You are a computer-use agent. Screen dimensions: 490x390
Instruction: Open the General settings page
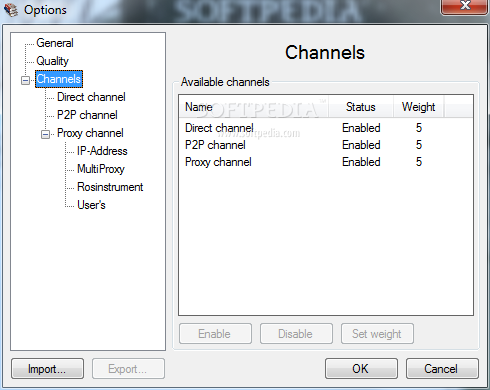pyautogui.click(x=55, y=43)
